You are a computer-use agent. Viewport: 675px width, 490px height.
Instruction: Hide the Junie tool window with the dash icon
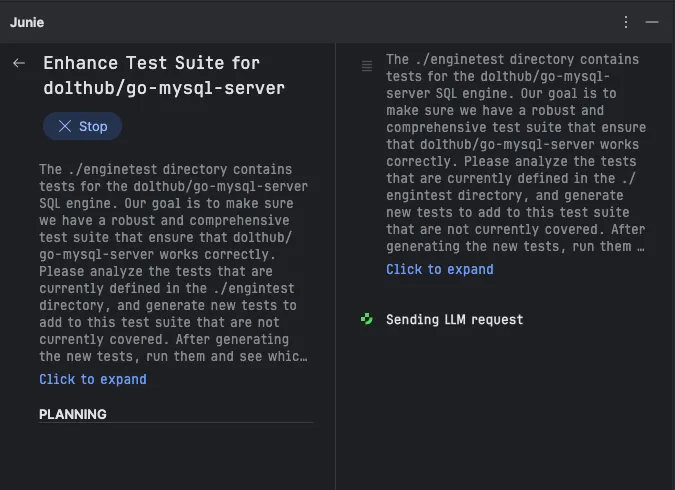pyautogui.click(x=652, y=22)
